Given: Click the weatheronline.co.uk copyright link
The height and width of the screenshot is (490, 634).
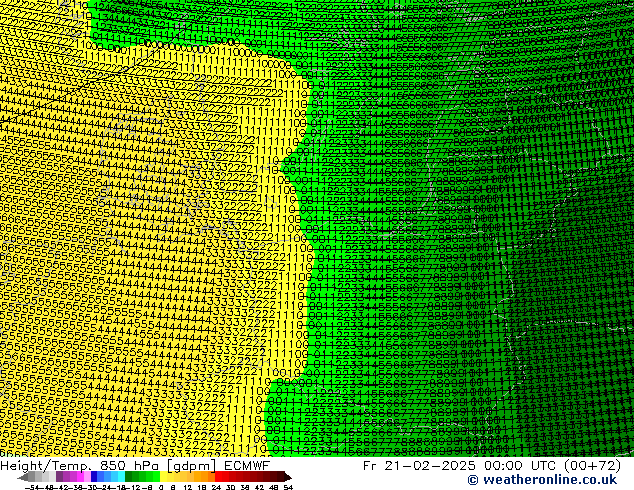Looking at the screenshot, I should [x=542, y=480].
